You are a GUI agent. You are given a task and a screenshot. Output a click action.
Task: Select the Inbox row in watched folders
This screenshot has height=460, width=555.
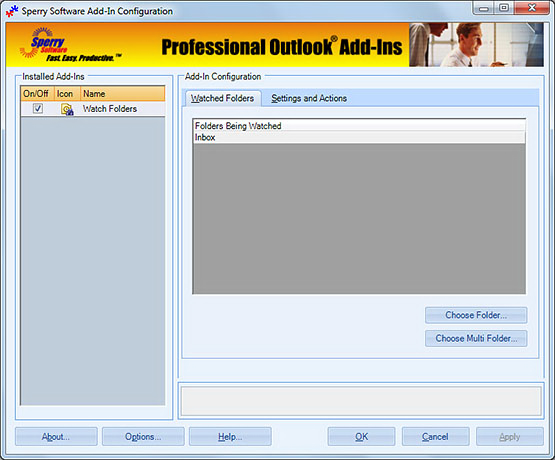(x=359, y=138)
